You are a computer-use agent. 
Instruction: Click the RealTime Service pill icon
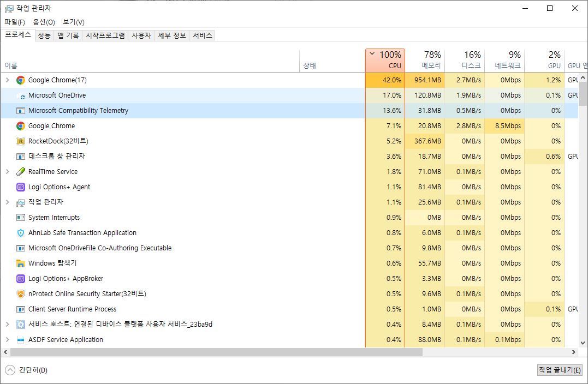21,172
